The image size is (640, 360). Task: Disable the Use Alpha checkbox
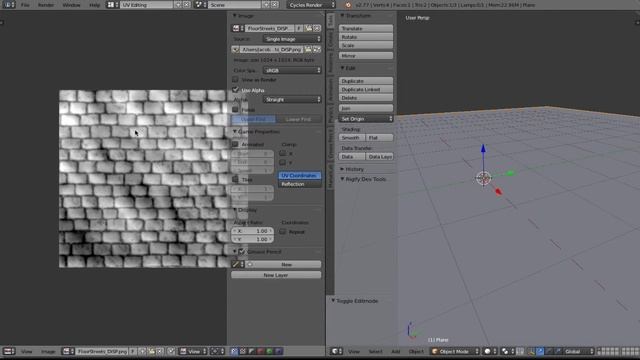[236, 90]
